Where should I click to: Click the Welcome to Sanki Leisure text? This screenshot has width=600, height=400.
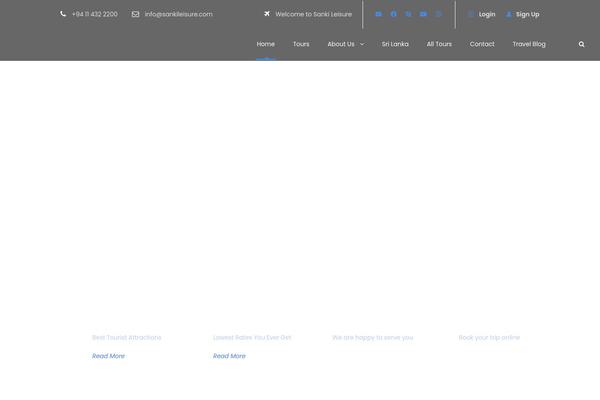(314, 14)
